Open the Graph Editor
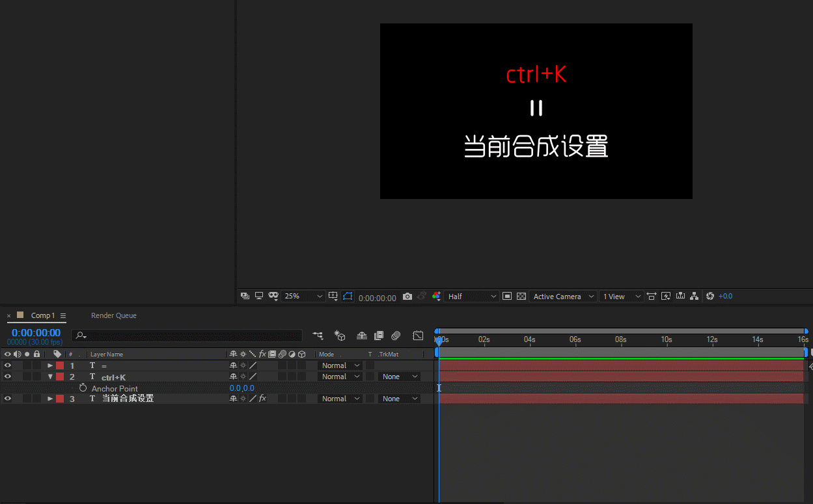Viewport: 813px width, 504px height. click(x=418, y=336)
